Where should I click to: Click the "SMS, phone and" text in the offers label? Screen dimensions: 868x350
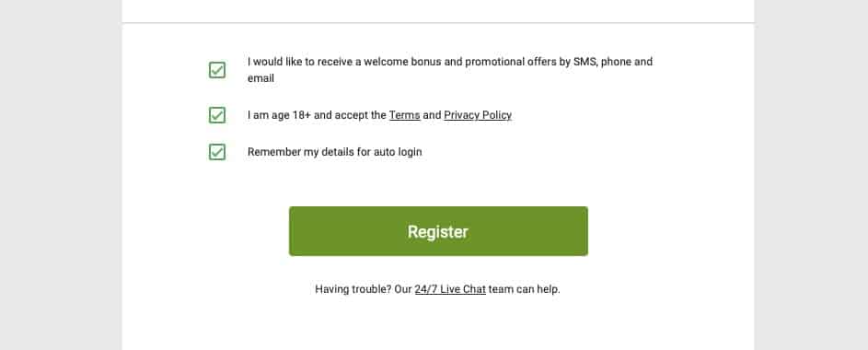(x=613, y=62)
